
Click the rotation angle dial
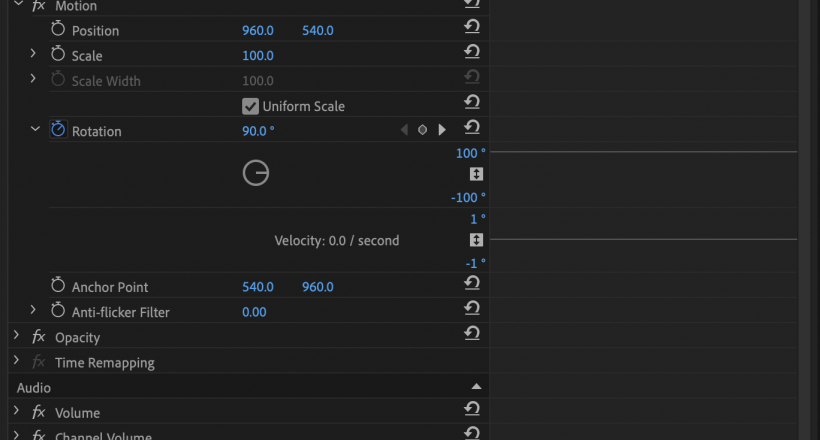pos(256,173)
